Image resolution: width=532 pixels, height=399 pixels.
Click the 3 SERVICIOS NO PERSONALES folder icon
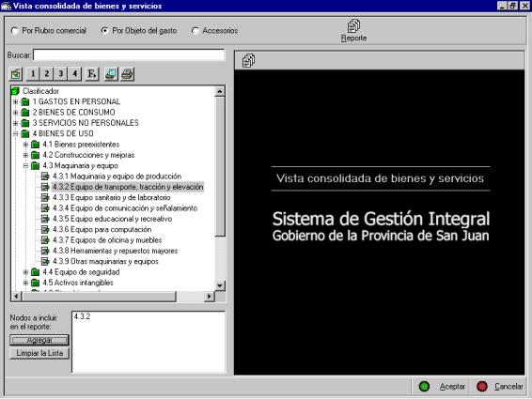tap(25, 123)
